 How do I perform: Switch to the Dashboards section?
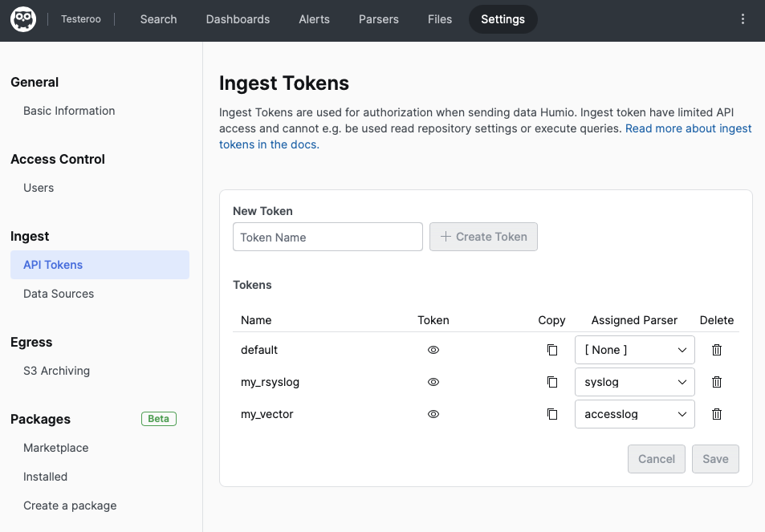pyautogui.click(x=238, y=18)
